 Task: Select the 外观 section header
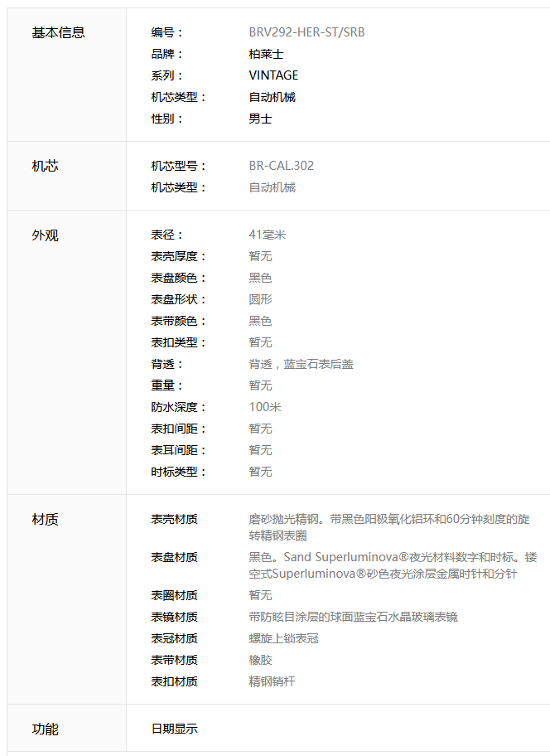coord(45,235)
